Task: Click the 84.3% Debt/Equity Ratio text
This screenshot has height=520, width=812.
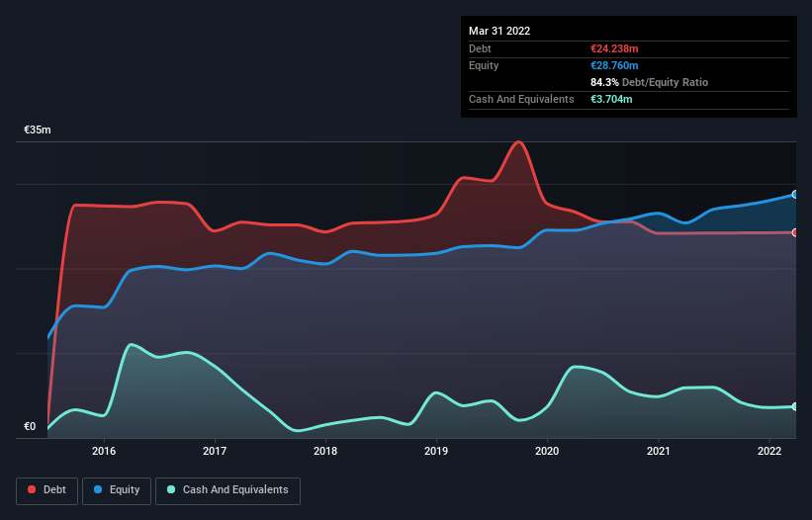Action: [x=649, y=82]
